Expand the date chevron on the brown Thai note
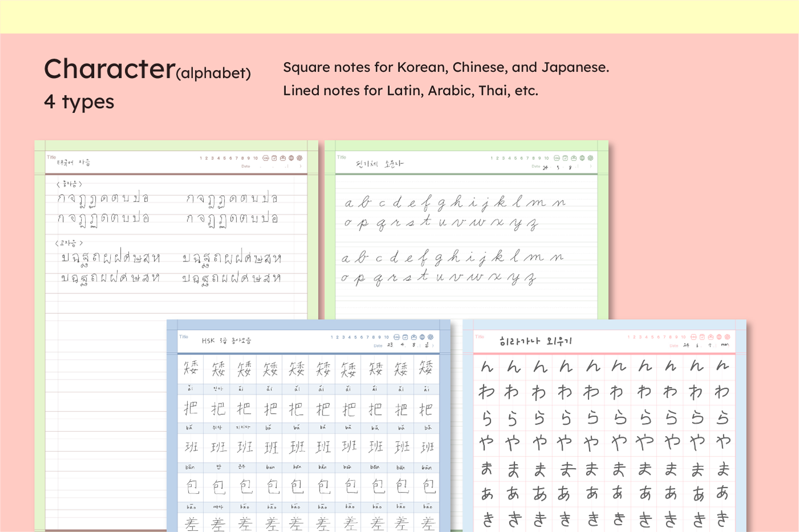 point(300,167)
